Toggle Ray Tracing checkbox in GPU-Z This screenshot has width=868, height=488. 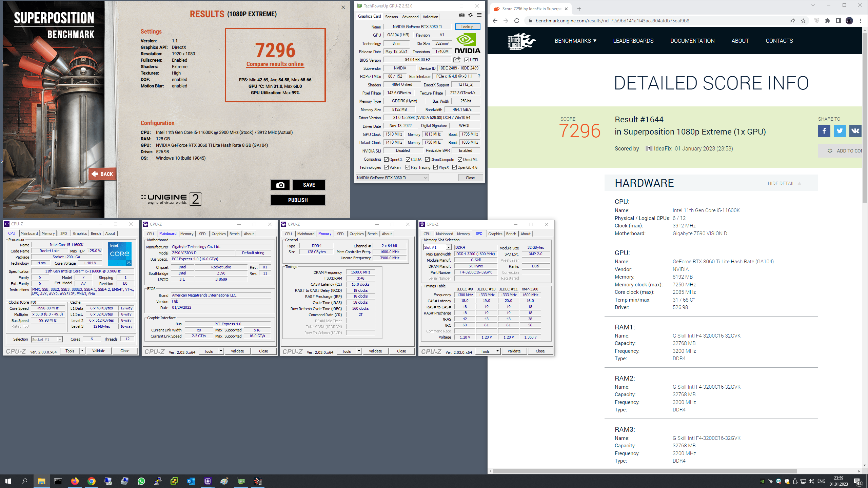point(408,167)
